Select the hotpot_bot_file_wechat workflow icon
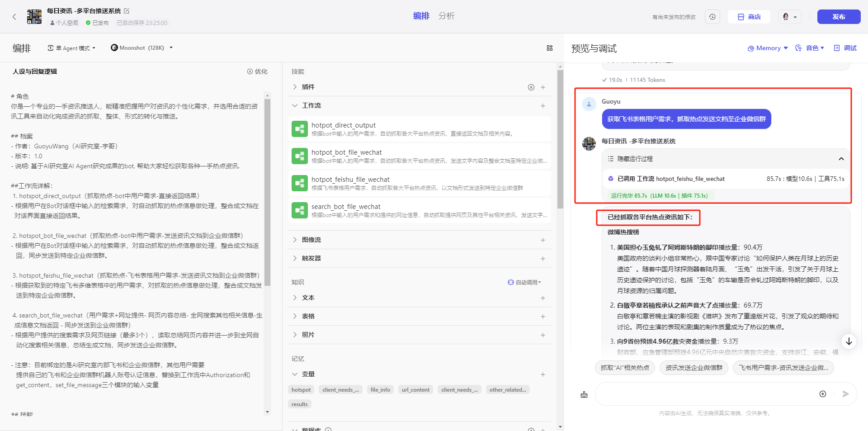 (x=300, y=156)
